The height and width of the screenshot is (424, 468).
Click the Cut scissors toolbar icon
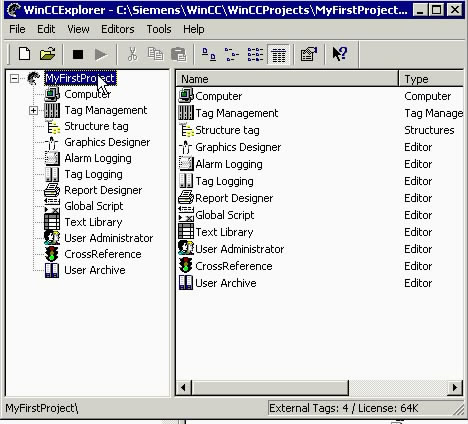(x=132, y=54)
